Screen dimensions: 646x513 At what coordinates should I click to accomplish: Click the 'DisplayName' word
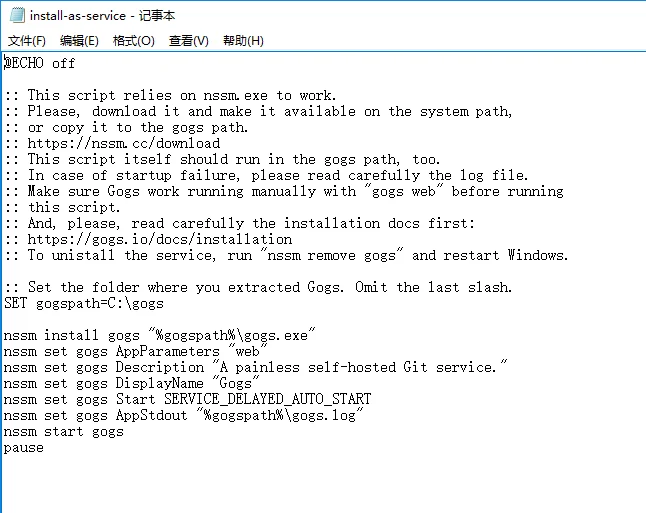click(159, 383)
